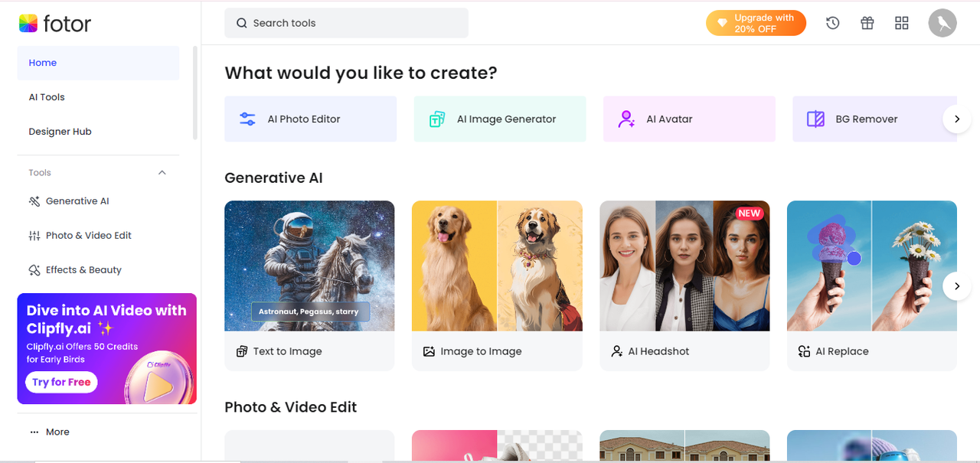Open the AI Photo Editor card
Screen dimensions: 980x463
(310, 119)
